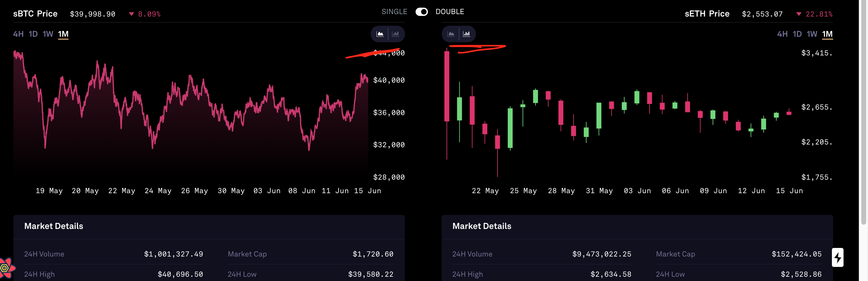
Task: Click the red down arrow beside 22.81%
Action: pos(799,14)
